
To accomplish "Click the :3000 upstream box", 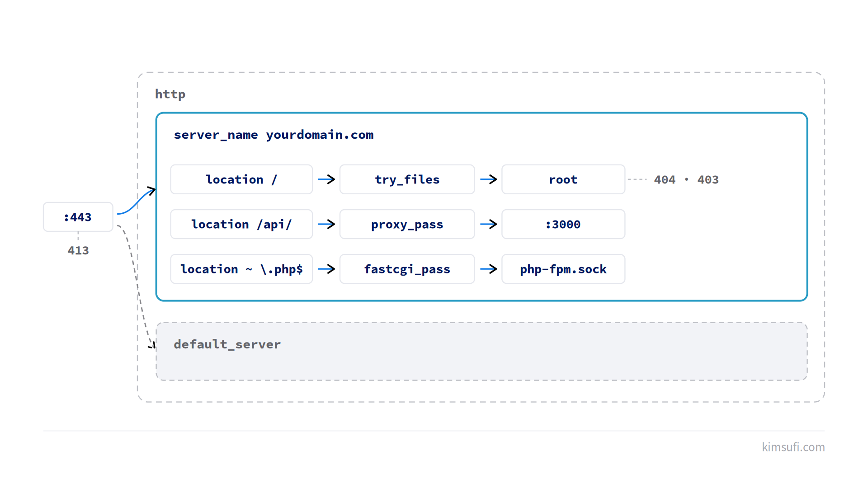I will click(x=563, y=224).
